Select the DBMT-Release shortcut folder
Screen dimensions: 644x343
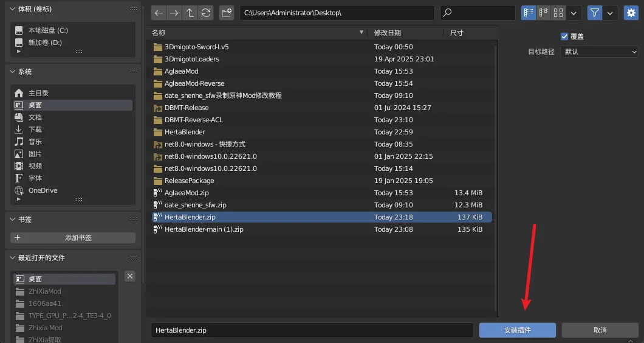(x=321, y=108)
